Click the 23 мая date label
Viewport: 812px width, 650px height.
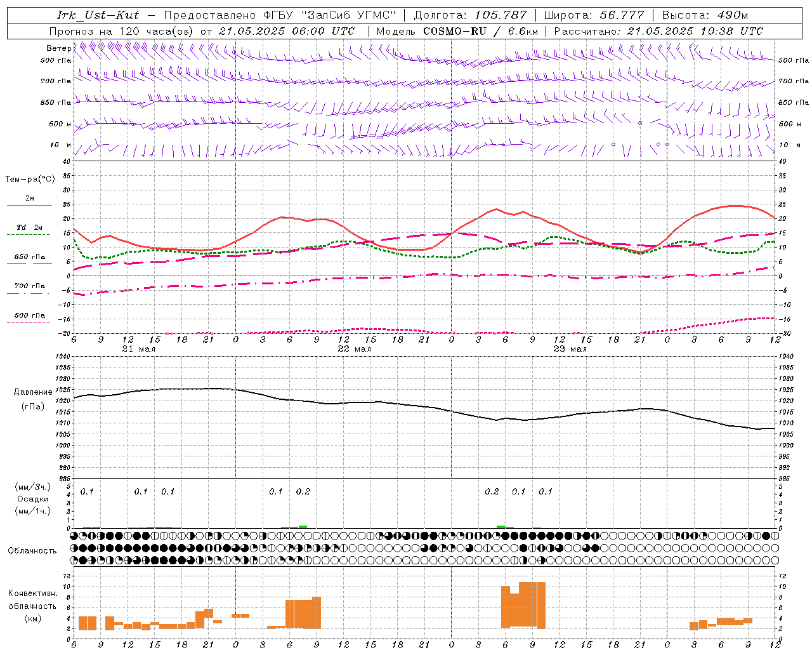[x=570, y=349]
